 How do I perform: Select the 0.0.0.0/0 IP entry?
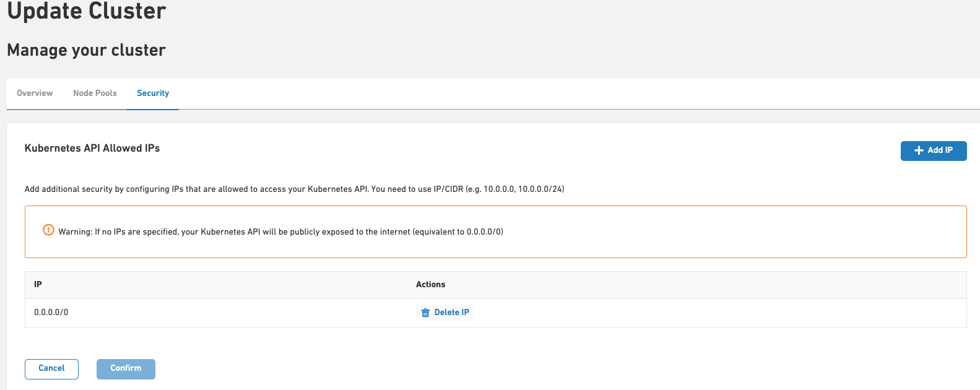point(51,313)
